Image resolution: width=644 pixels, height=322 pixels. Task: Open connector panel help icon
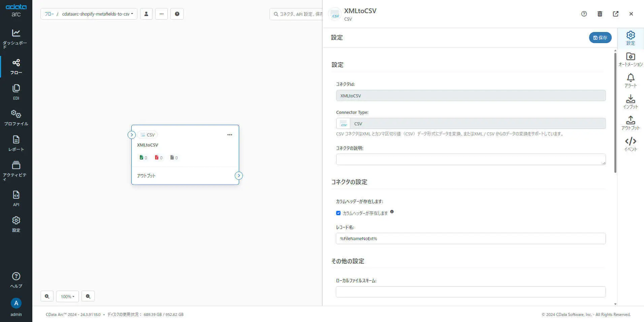coord(584,14)
